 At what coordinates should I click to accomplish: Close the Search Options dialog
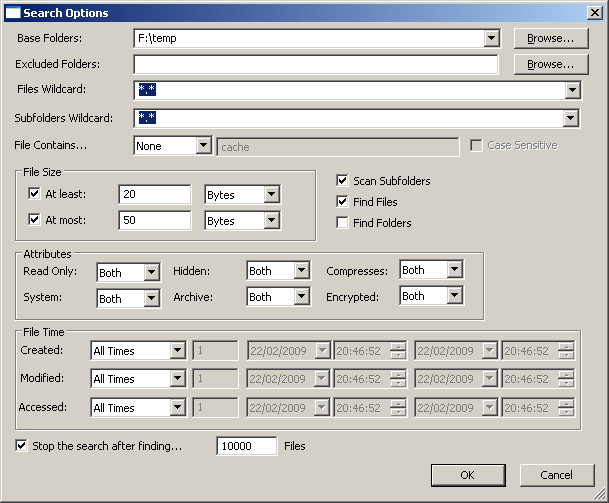pyautogui.click(x=595, y=13)
